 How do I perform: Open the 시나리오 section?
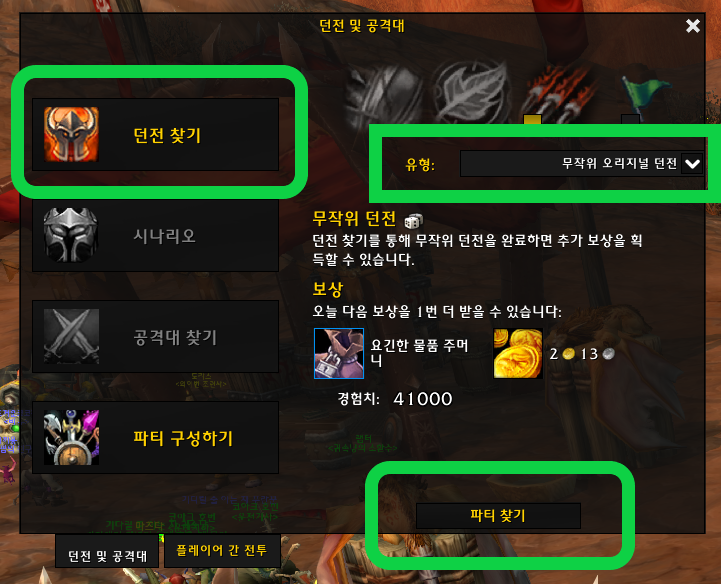[155, 235]
